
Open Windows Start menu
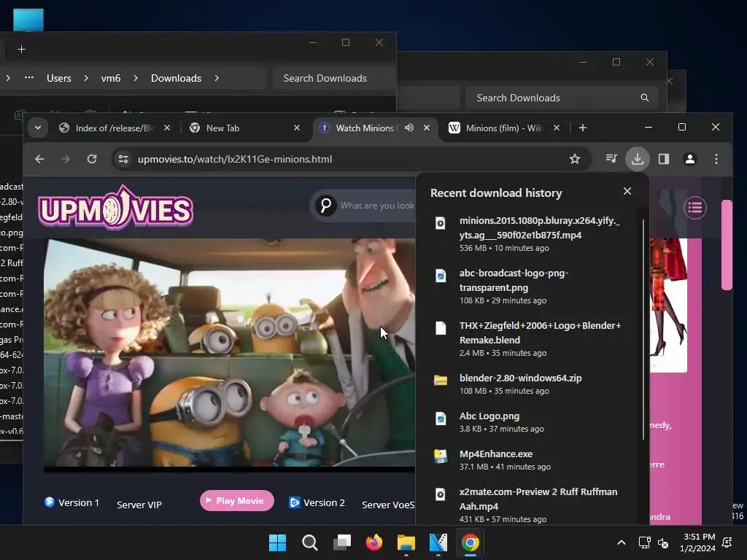pyautogui.click(x=277, y=542)
